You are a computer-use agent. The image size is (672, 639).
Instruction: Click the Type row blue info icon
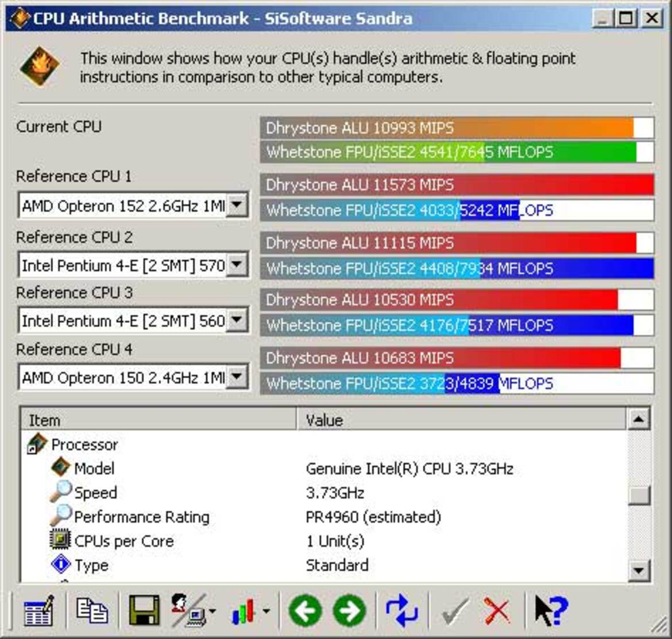click(x=60, y=564)
